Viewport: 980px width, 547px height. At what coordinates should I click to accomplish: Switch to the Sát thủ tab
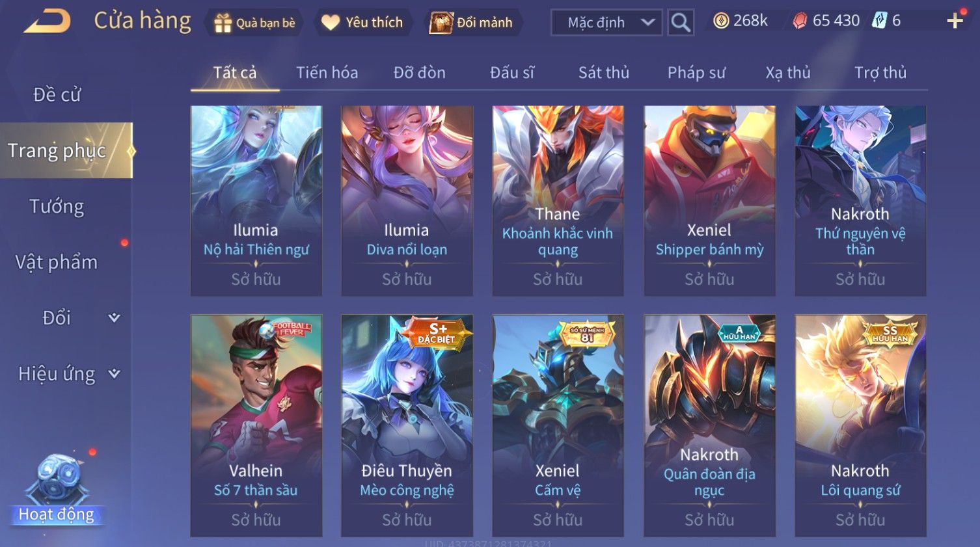click(604, 73)
